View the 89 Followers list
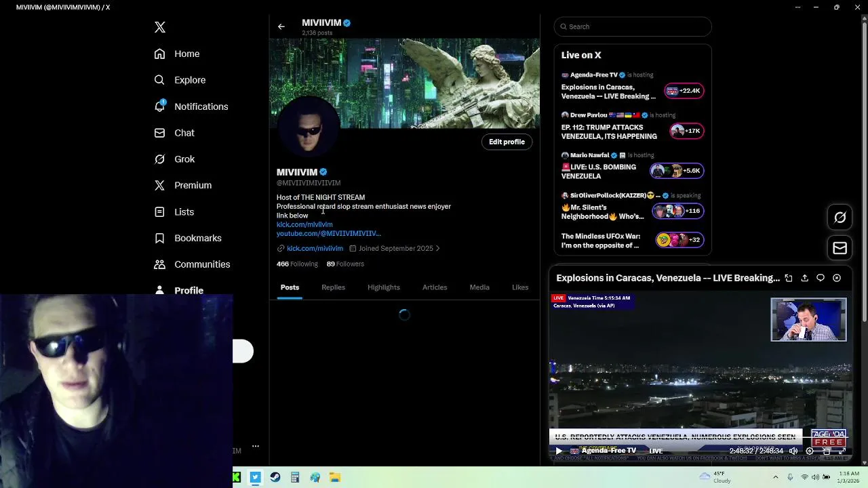 [345, 264]
